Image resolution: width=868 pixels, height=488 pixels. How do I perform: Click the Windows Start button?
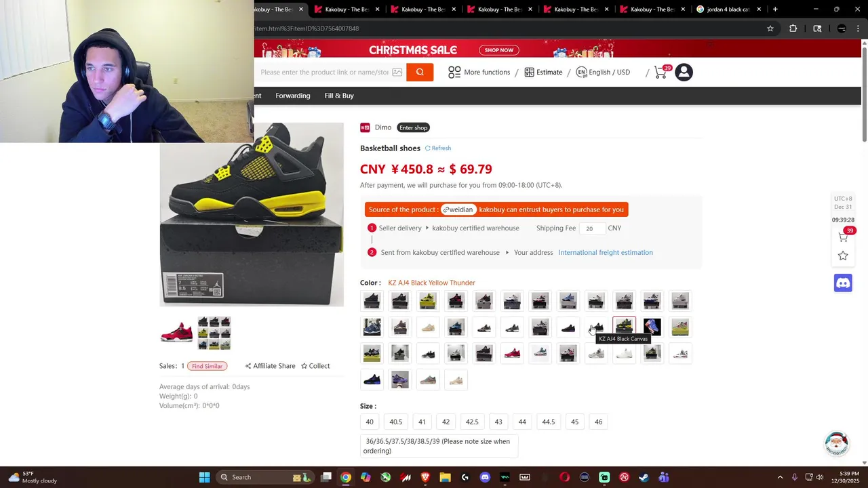[x=204, y=477]
